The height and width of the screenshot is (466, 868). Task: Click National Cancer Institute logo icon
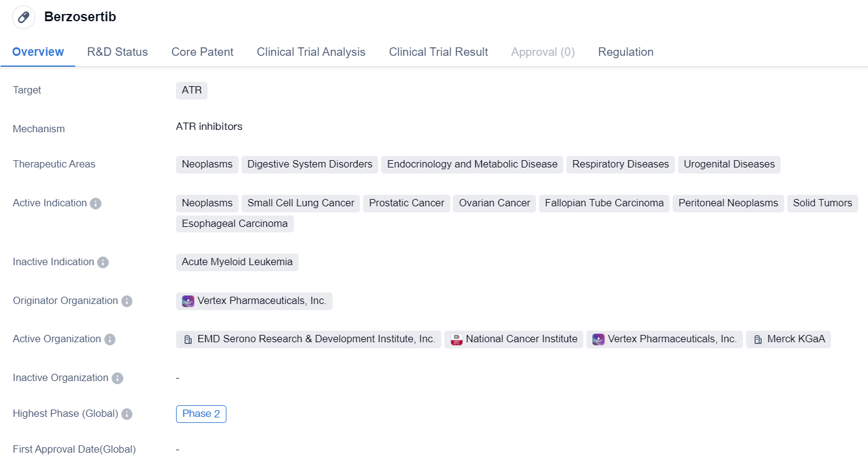[456, 339]
